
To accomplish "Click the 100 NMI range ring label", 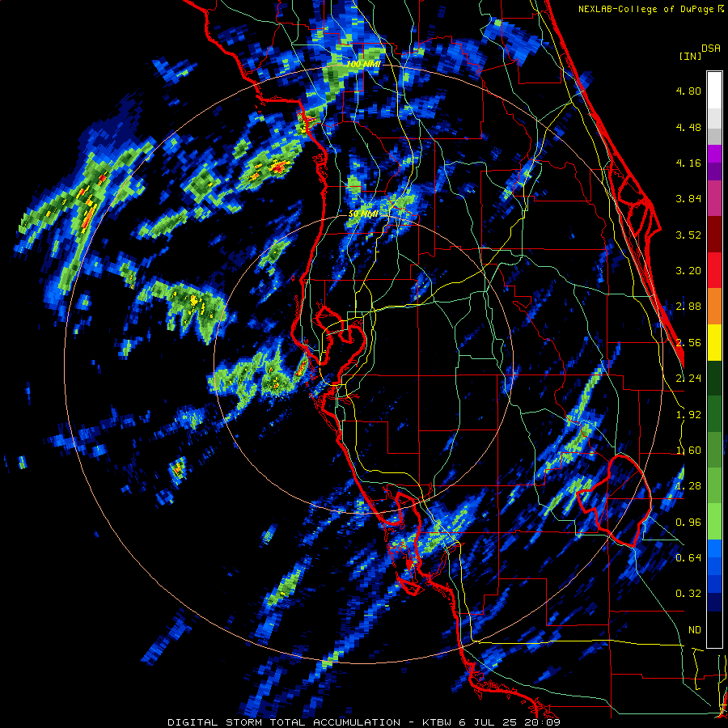I will pyautogui.click(x=363, y=64).
